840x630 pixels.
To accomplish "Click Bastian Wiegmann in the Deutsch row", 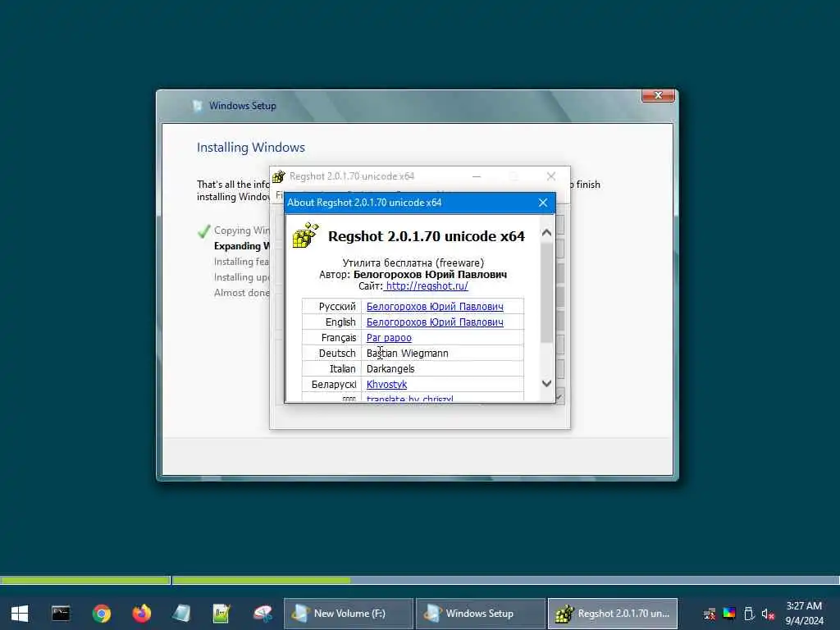I will point(407,353).
